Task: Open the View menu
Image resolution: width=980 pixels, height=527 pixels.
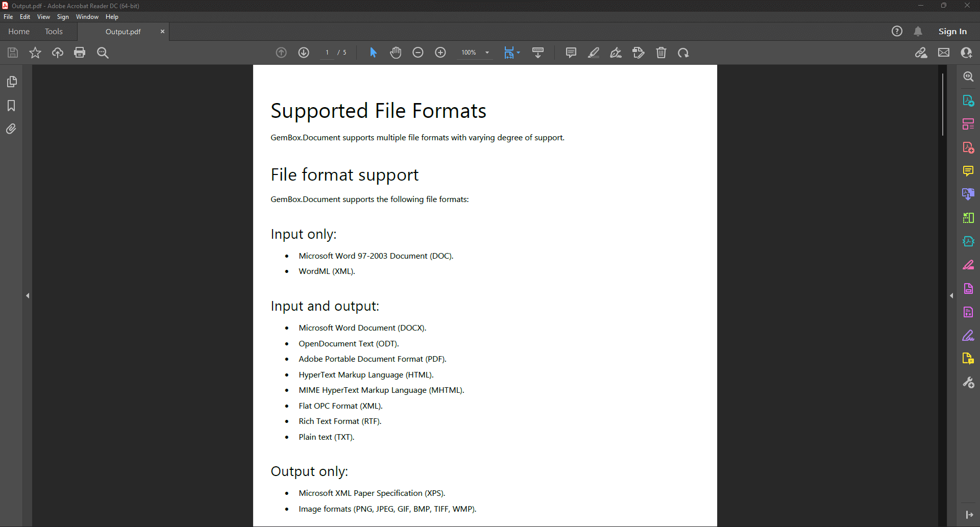Action: 43,17
